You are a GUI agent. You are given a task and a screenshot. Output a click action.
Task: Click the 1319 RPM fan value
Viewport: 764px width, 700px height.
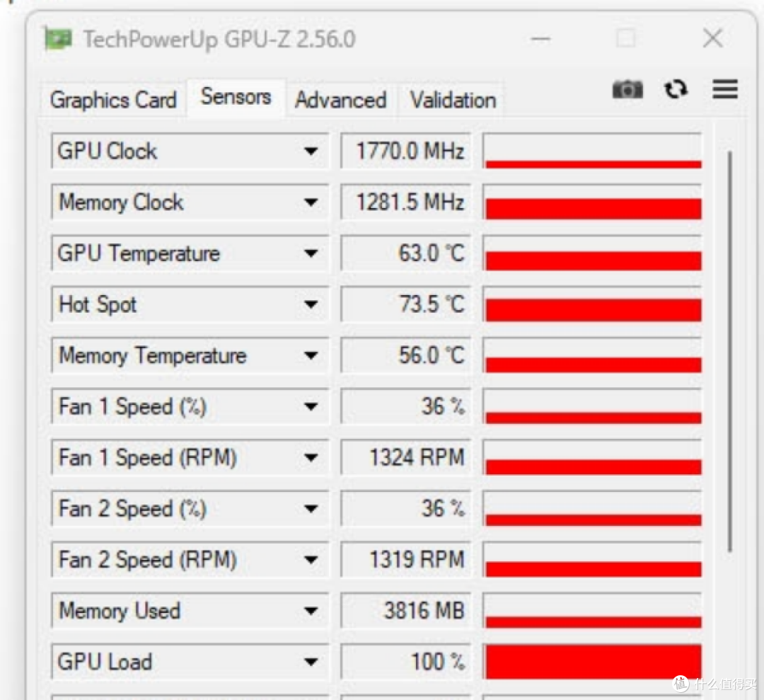406,560
